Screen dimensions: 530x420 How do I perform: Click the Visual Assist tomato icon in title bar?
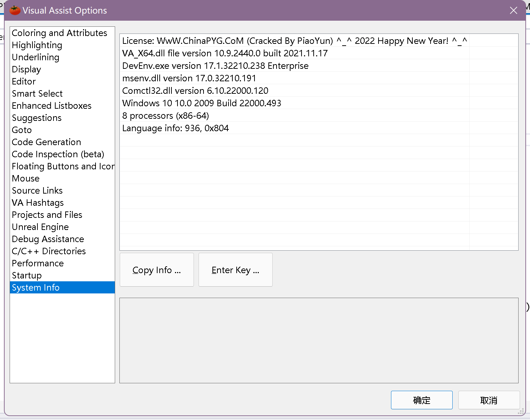[15, 10]
